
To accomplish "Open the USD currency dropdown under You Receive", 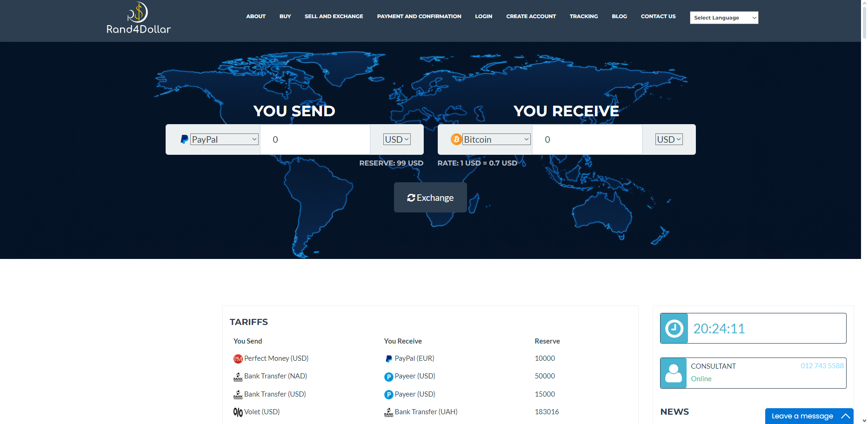I will [x=669, y=139].
